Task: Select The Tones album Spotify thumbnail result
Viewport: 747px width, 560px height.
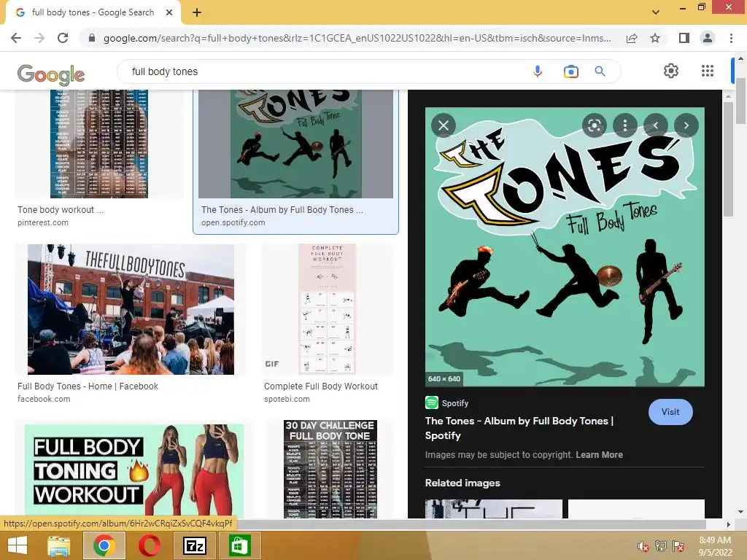Action: tap(295, 144)
